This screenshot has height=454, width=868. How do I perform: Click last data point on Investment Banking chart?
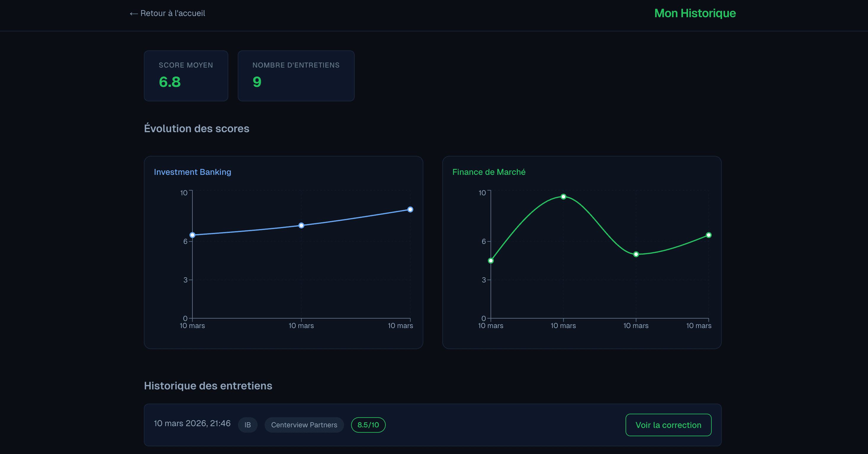(x=410, y=210)
